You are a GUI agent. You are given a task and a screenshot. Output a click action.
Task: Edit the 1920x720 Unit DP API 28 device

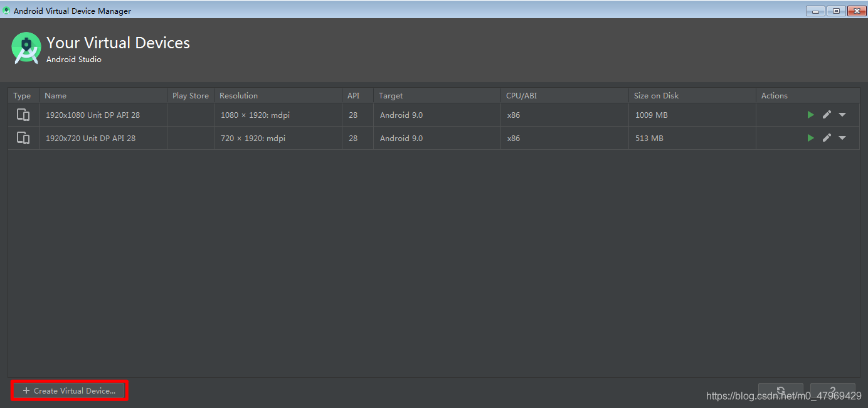click(827, 138)
